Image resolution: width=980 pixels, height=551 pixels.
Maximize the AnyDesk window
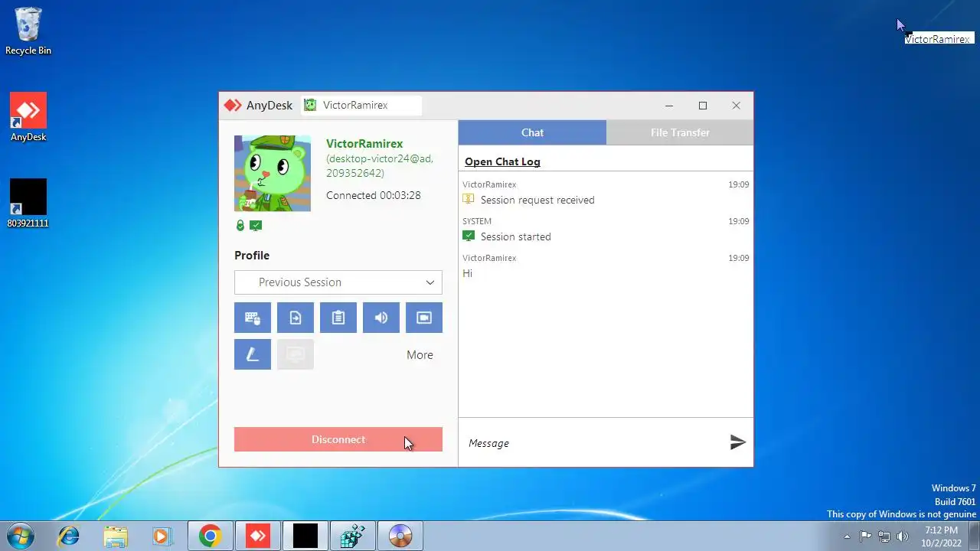703,106
